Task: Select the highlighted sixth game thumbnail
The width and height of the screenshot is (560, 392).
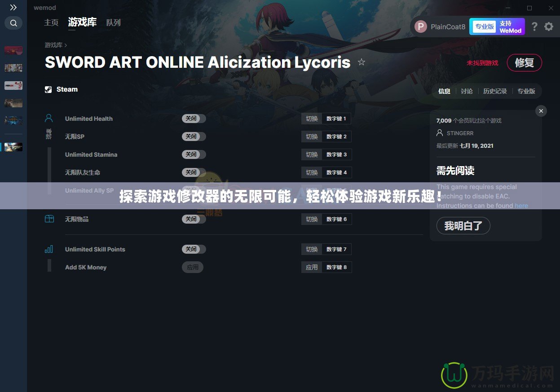Action: point(13,147)
